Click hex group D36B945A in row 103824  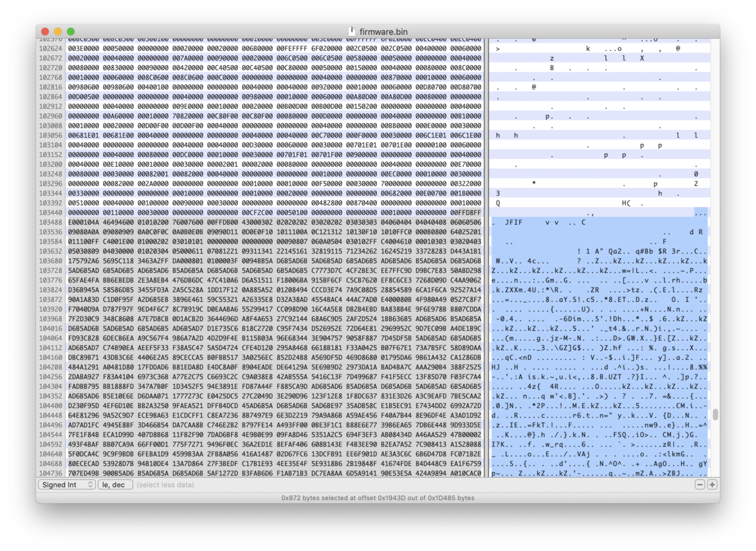click(x=84, y=290)
